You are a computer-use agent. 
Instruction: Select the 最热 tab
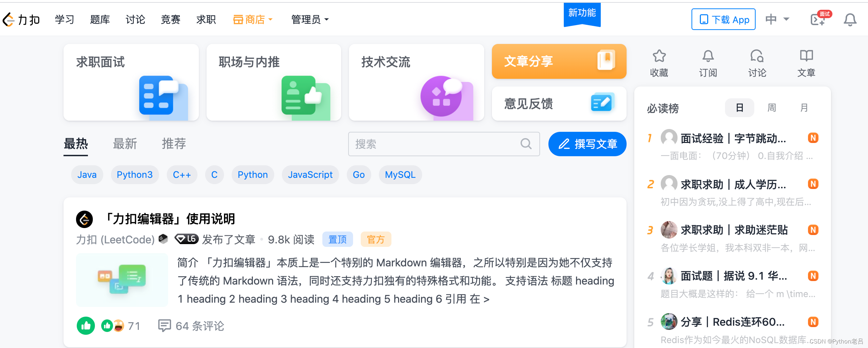pyautogui.click(x=76, y=144)
